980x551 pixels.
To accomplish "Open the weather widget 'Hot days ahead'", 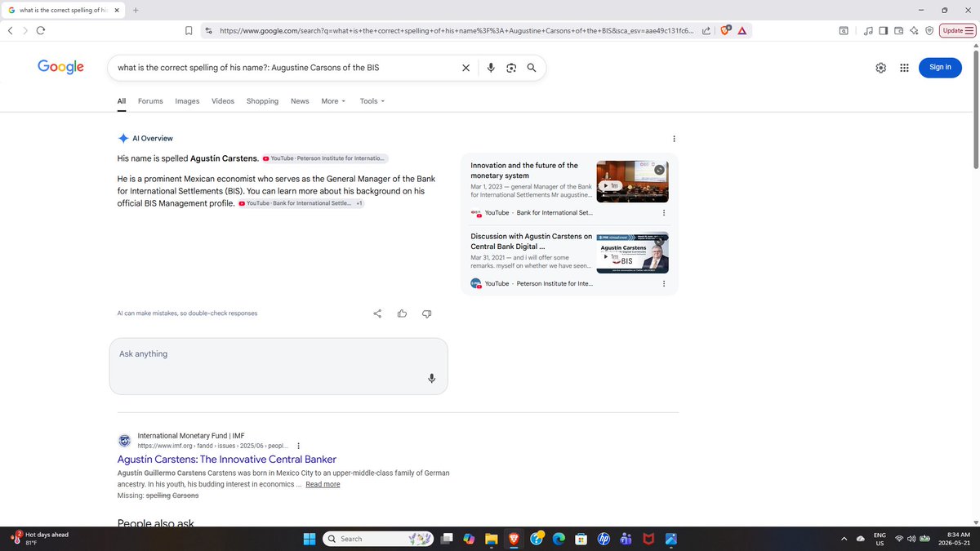I will pyautogui.click(x=39, y=539).
